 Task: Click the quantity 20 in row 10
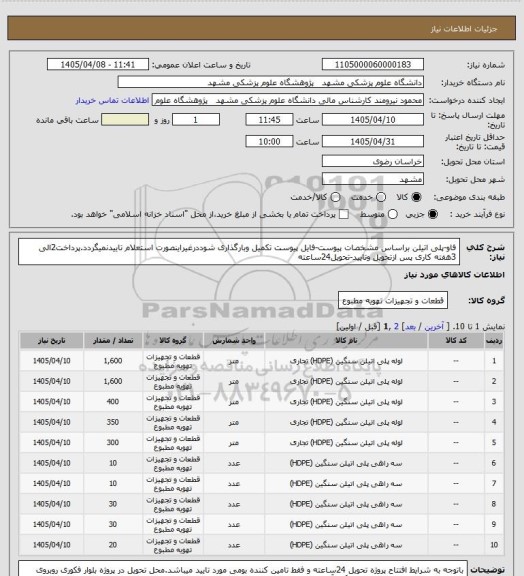coord(113,545)
